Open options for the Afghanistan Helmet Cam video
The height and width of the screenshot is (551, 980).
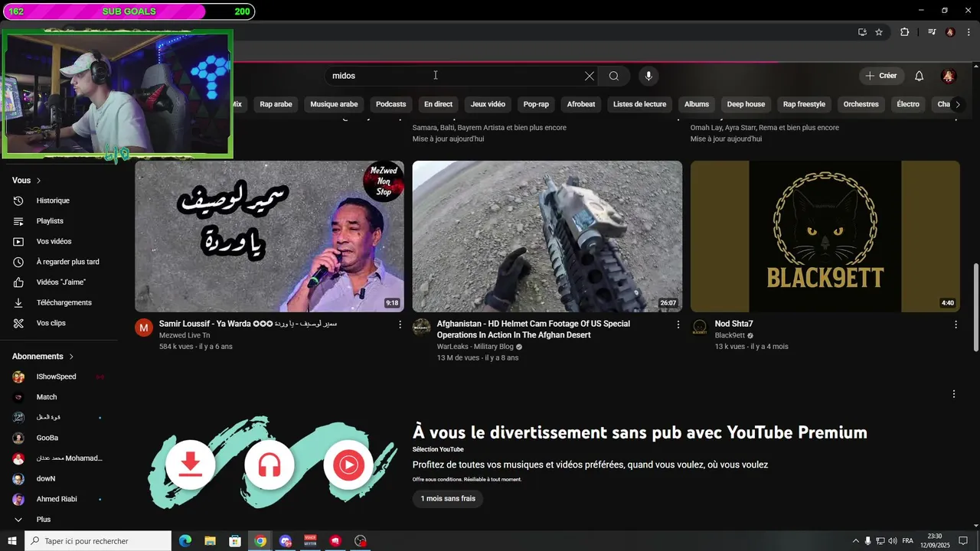678,324
